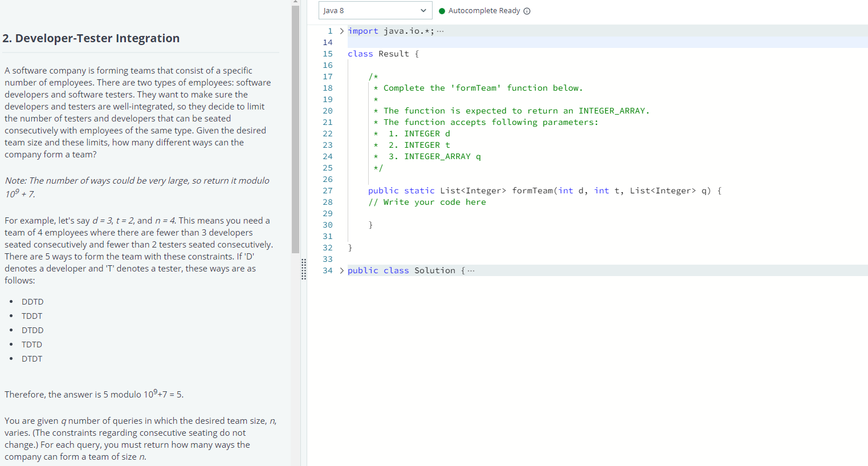Click the heading '2. Developer-Tester Integration'

pyautogui.click(x=91, y=38)
